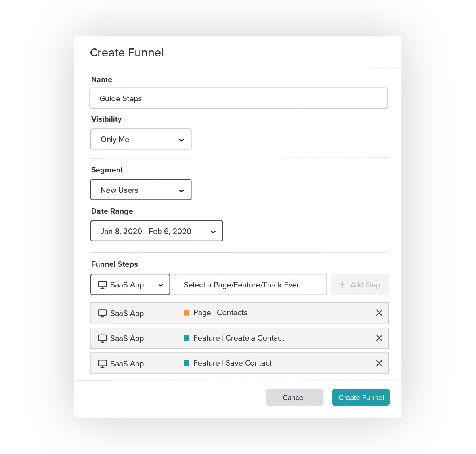Remove the Page Contacts funnel step

coord(379,313)
